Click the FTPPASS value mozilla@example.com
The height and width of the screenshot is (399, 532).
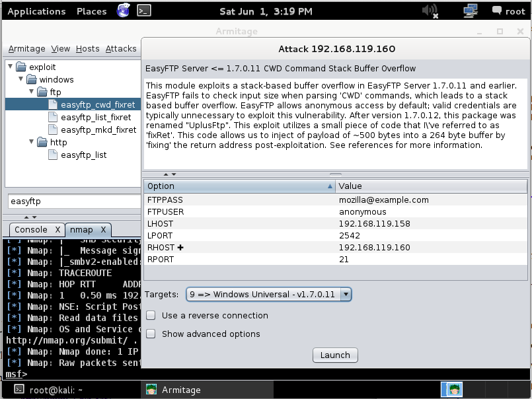click(x=384, y=200)
